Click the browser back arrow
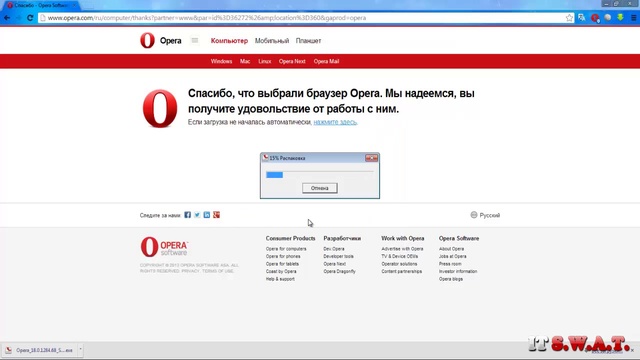Viewport: 640px width, 360px height. coord(7,18)
